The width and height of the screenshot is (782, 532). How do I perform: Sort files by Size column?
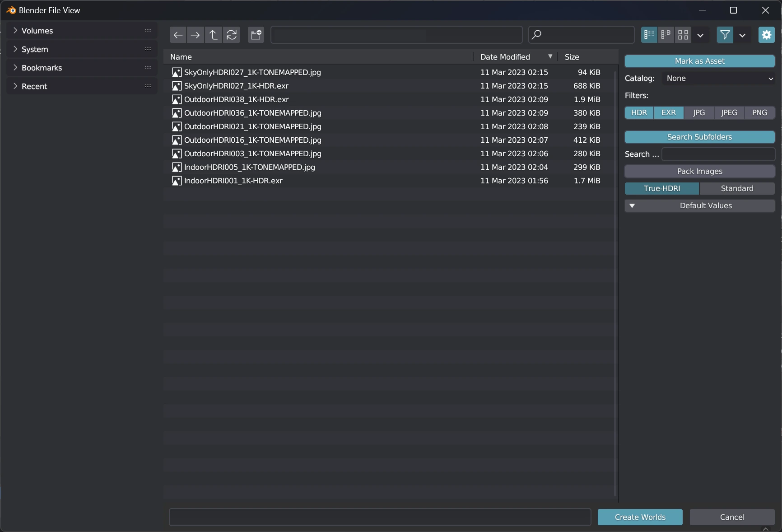pyautogui.click(x=572, y=57)
